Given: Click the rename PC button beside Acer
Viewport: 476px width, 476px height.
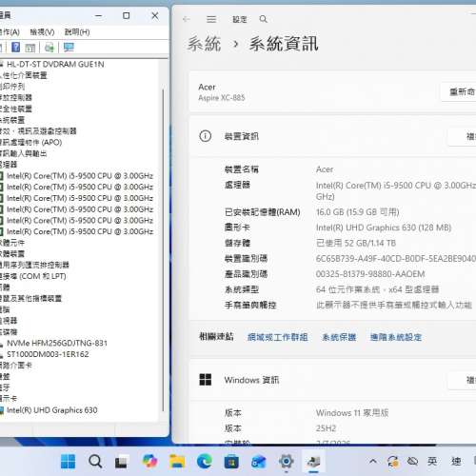Looking at the screenshot, I should point(459,92).
